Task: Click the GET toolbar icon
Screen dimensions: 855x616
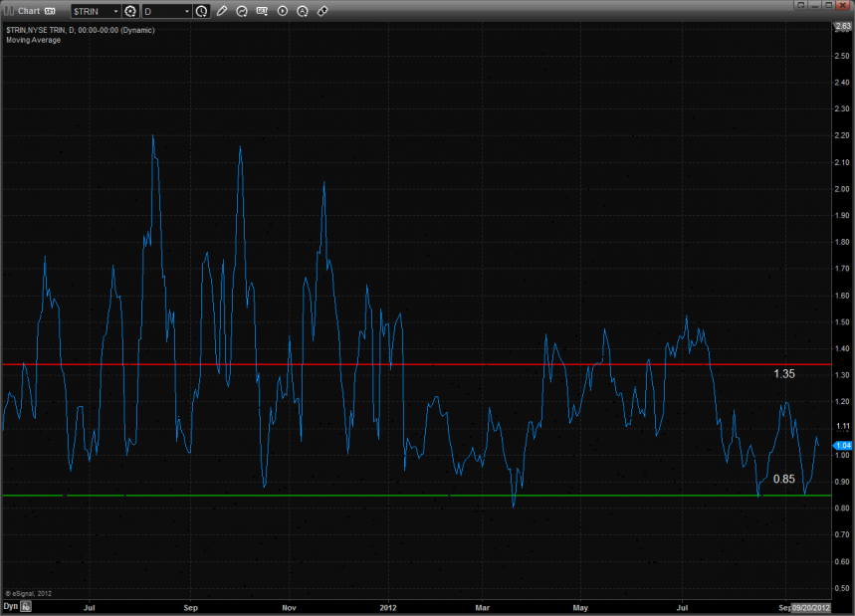Action: [262, 11]
